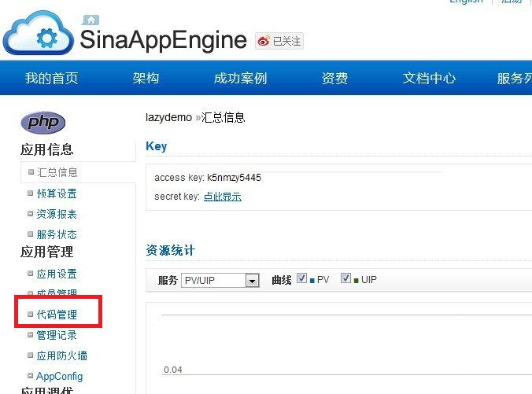The image size is (532, 394).
Task: Open 我的首页 in the navigation bar
Action: pos(51,79)
